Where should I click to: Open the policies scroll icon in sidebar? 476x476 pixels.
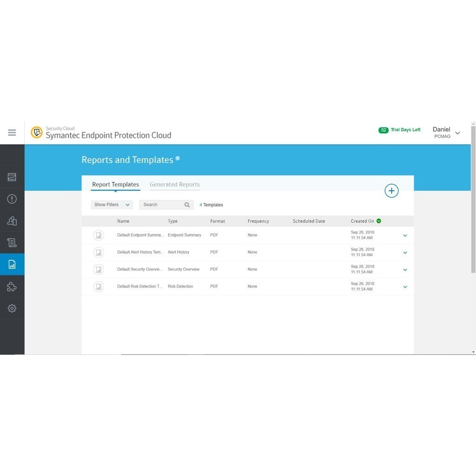click(12, 243)
